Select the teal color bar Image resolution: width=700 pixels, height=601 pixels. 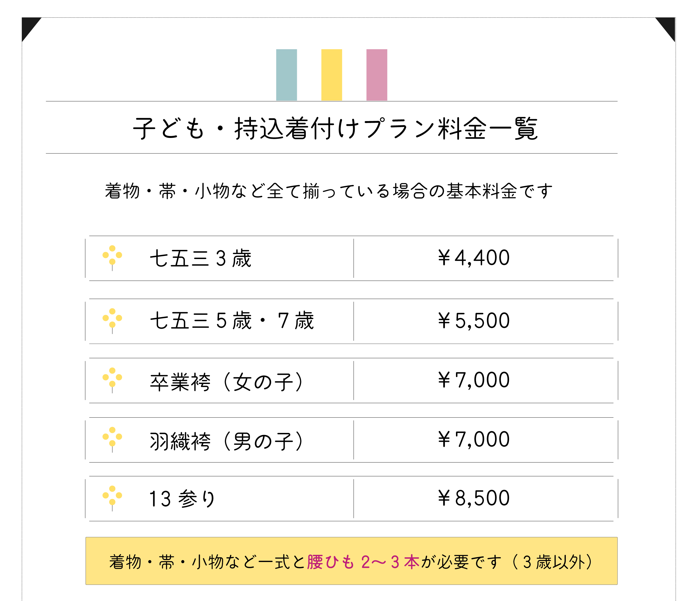coord(286,75)
